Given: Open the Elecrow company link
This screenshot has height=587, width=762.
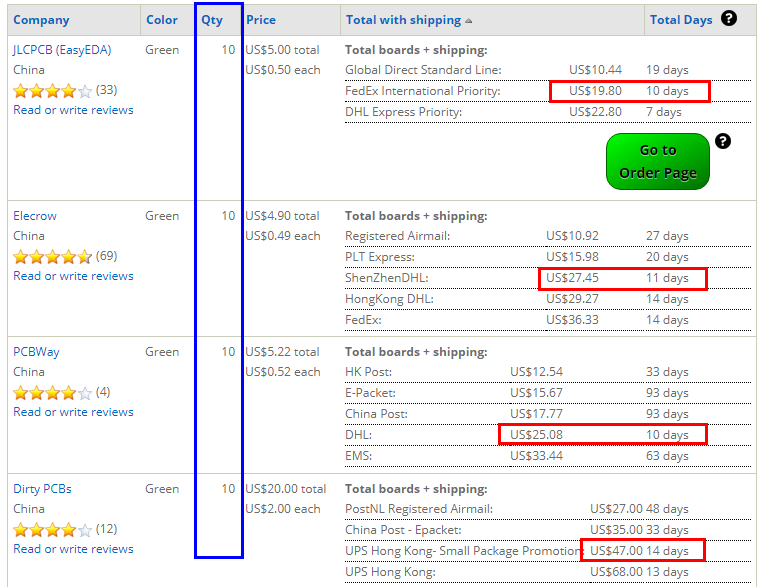Looking at the screenshot, I should (35, 216).
